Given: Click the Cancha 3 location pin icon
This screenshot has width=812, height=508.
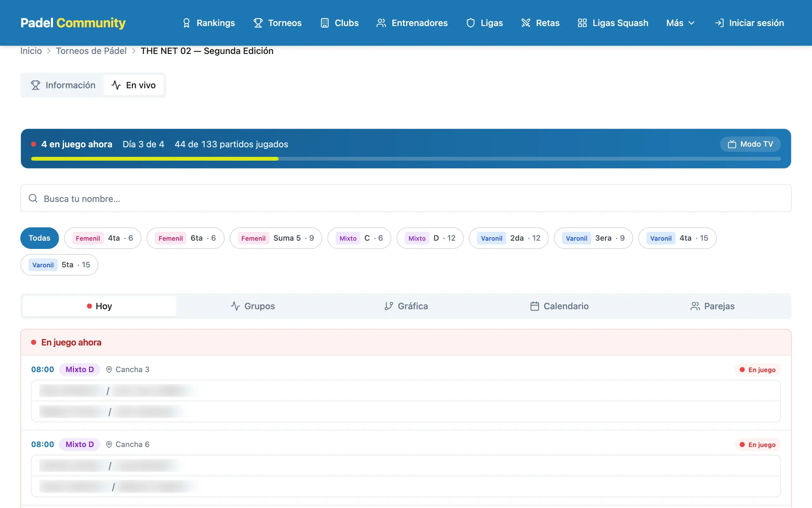Looking at the screenshot, I should click(109, 370).
